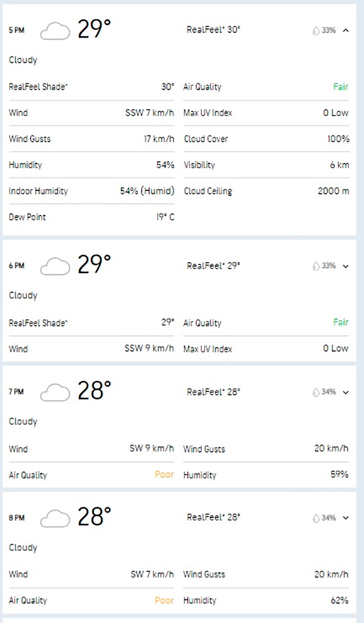Click the cloud icon for 5 PM
The width and height of the screenshot is (364, 623).
(x=55, y=31)
